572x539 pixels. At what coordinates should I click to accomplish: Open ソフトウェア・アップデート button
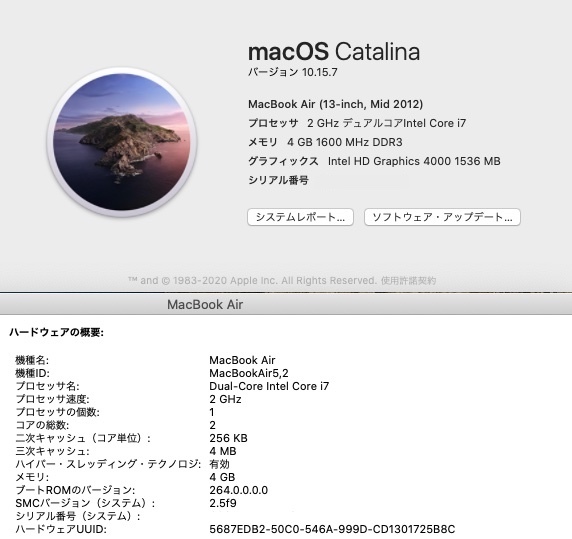pos(442,217)
